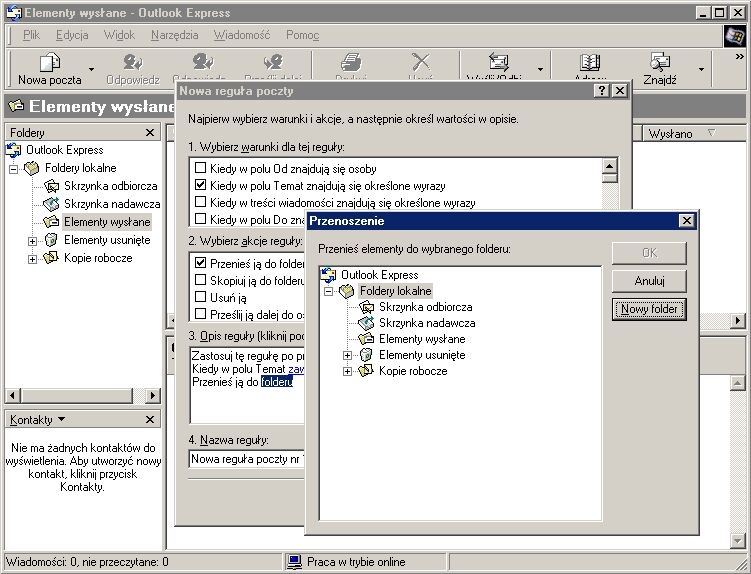
Task: Open the Plik menu
Action: [x=32, y=35]
